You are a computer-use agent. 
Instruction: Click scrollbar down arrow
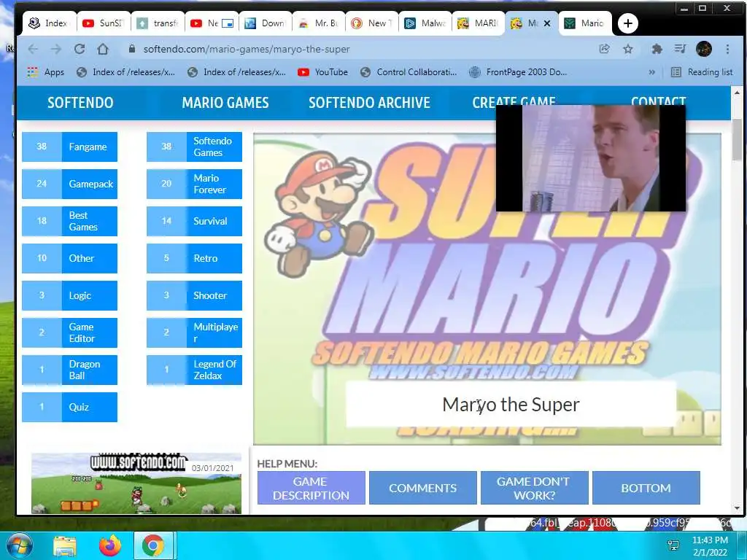(x=737, y=508)
